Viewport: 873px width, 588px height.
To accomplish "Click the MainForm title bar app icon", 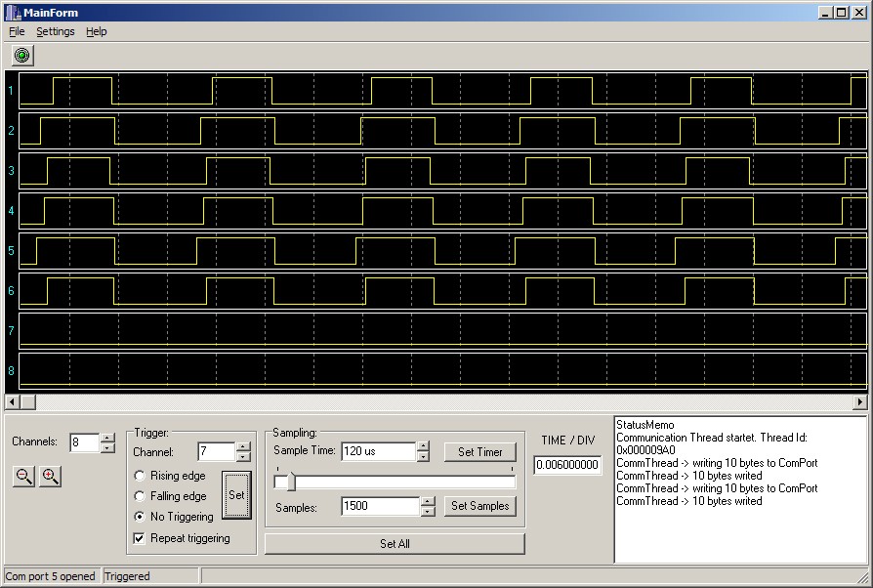I will 12,13.
